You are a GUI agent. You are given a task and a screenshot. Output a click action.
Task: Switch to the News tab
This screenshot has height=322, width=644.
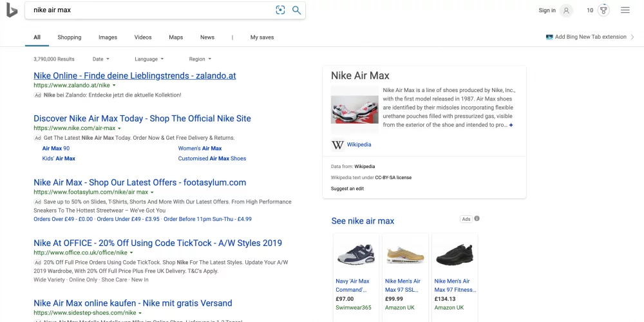(x=207, y=37)
